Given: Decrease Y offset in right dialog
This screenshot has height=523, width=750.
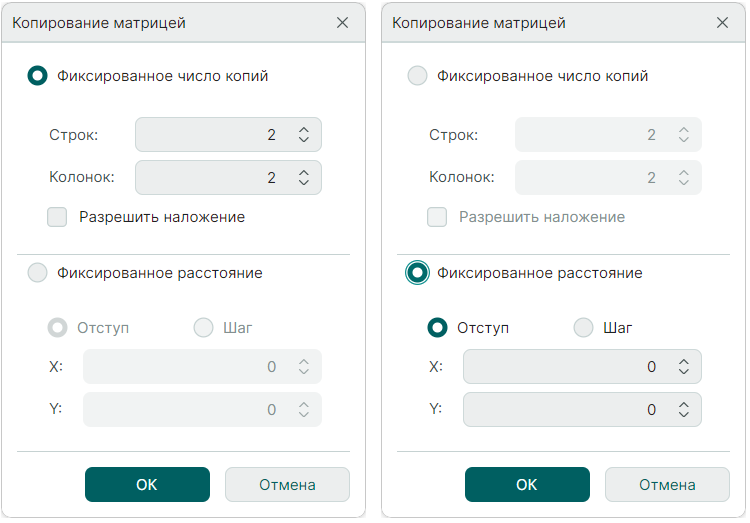Looking at the screenshot, I should click(684, 415).
